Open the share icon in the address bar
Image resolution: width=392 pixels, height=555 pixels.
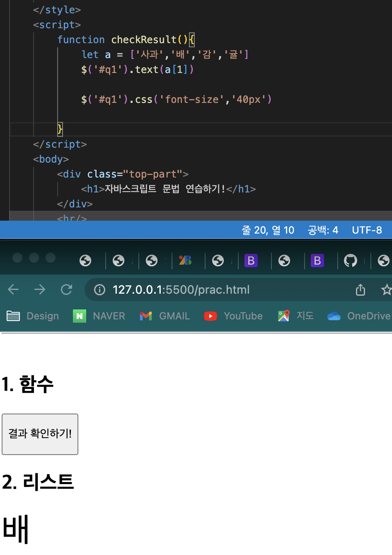point(361,290)
